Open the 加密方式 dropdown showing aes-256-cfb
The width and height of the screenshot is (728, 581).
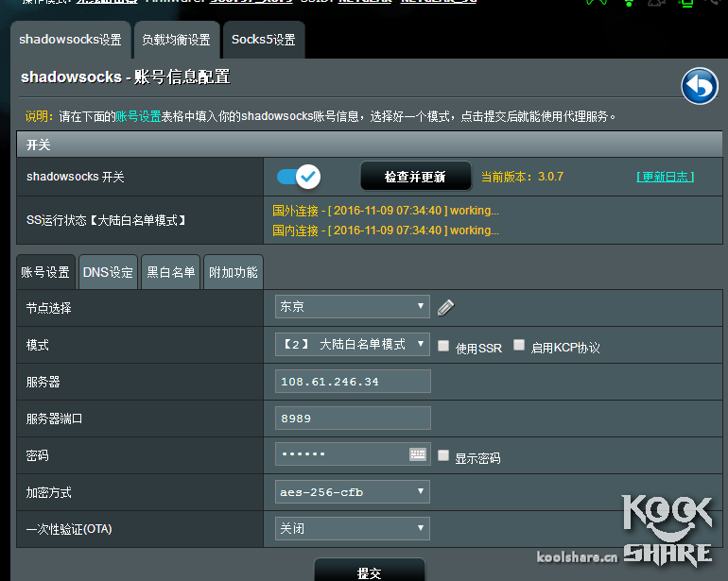353,492
